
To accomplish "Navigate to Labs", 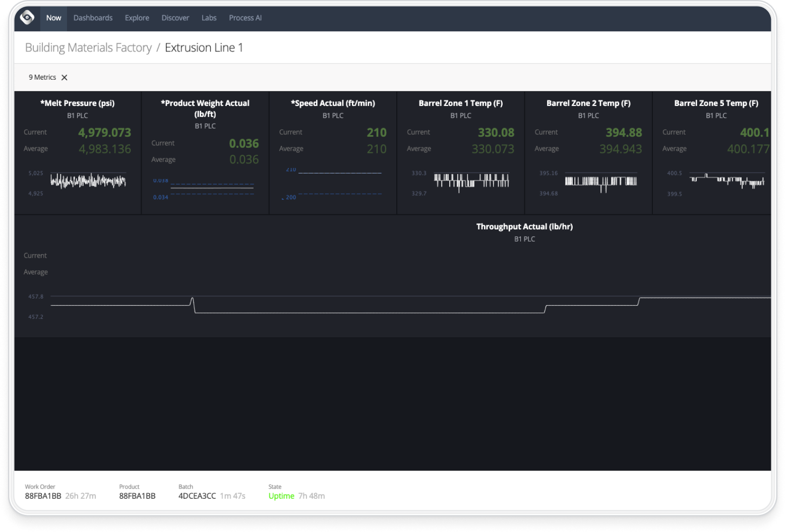I will click(209, 18).
